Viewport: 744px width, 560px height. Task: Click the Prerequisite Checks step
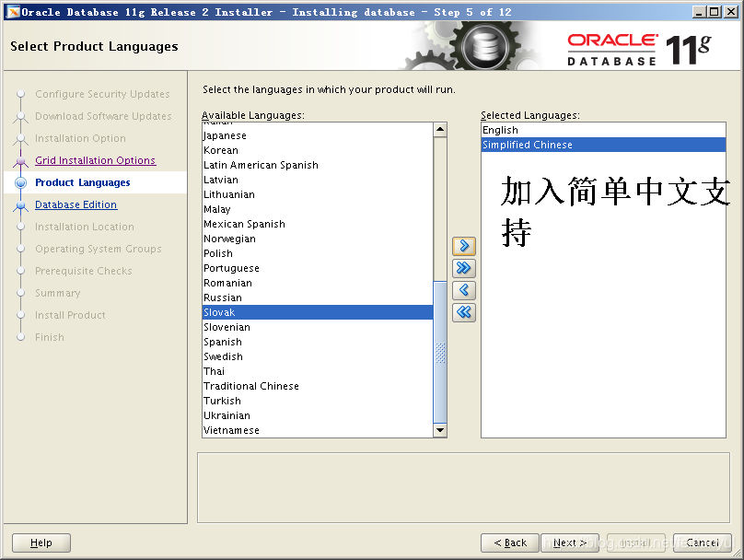coord(84,271)
